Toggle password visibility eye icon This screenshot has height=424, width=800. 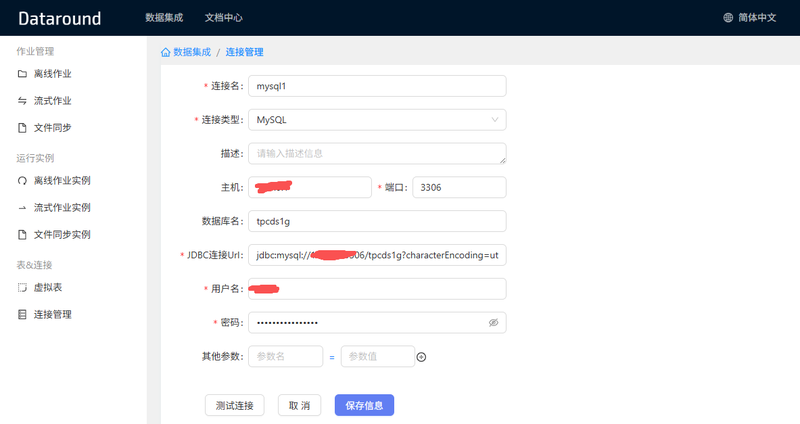(x=493, y=322)
